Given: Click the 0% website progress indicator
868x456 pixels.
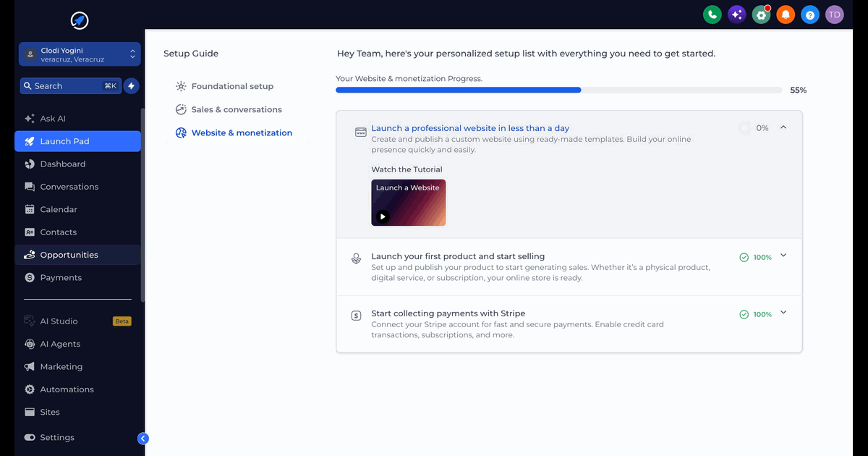Looking at the screenshot, I should click(754, 128).
